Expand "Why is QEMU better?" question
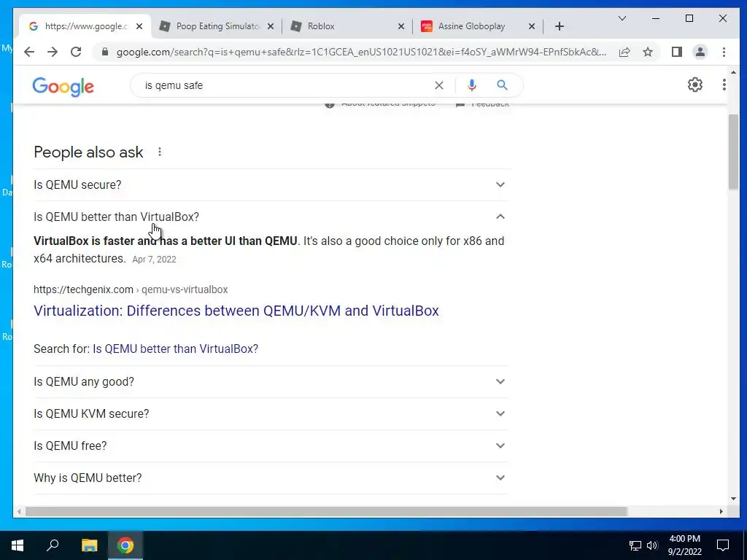This screenshot has height=560, width=747. (x=271, y=478)
